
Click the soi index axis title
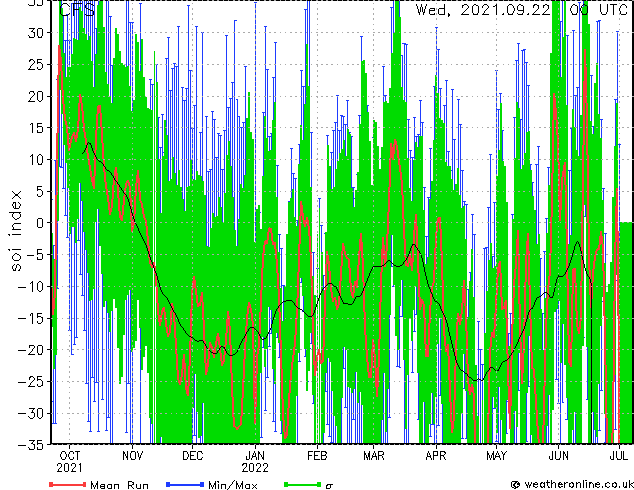[x=15, y=231]
